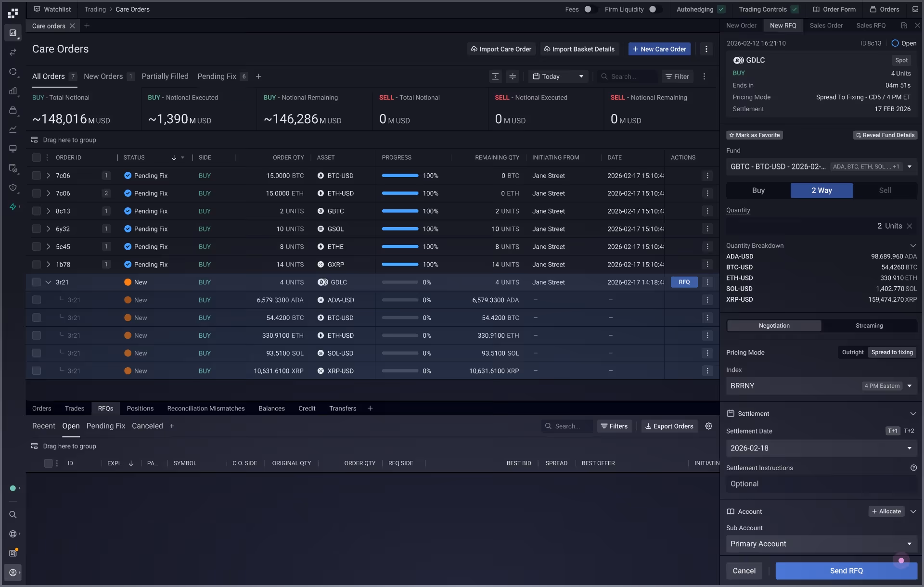Click the search icon in left sidebar
Viewport: 924px width, 587px height.
click(13, 514)
